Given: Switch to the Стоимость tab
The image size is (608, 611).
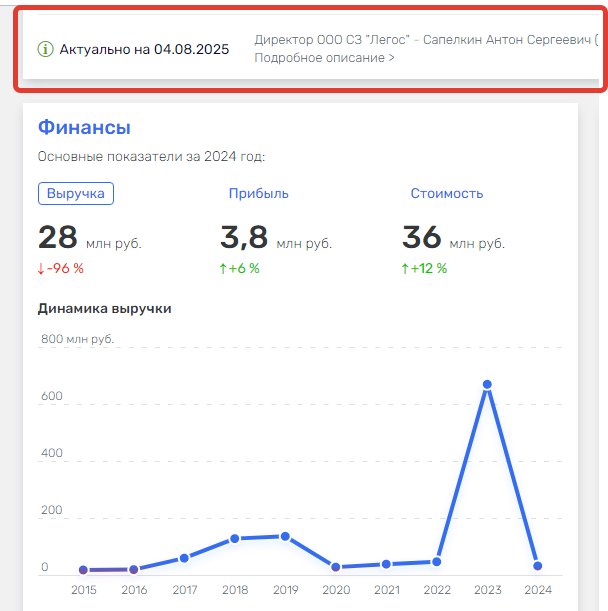Looking at the screenshot, I should tap(447, 193).
